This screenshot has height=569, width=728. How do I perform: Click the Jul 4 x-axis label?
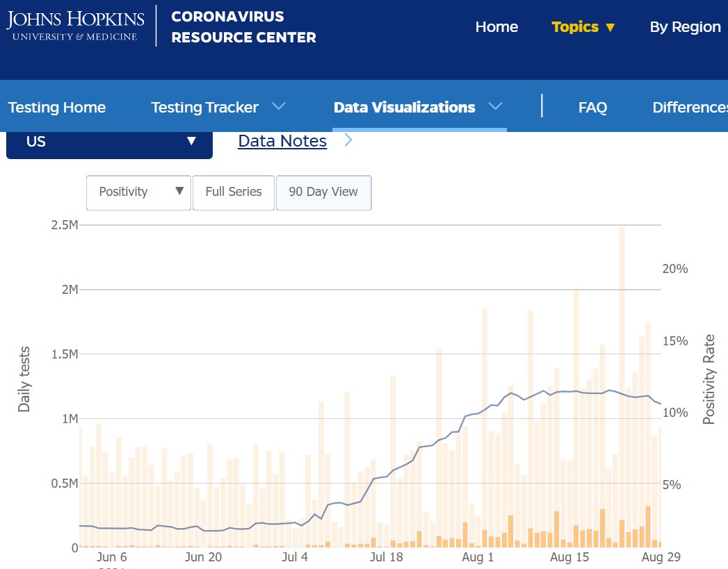[295, 557]
